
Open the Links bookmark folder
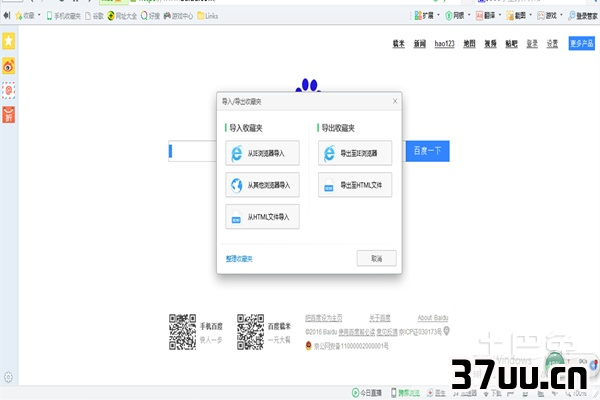(207, 16)
